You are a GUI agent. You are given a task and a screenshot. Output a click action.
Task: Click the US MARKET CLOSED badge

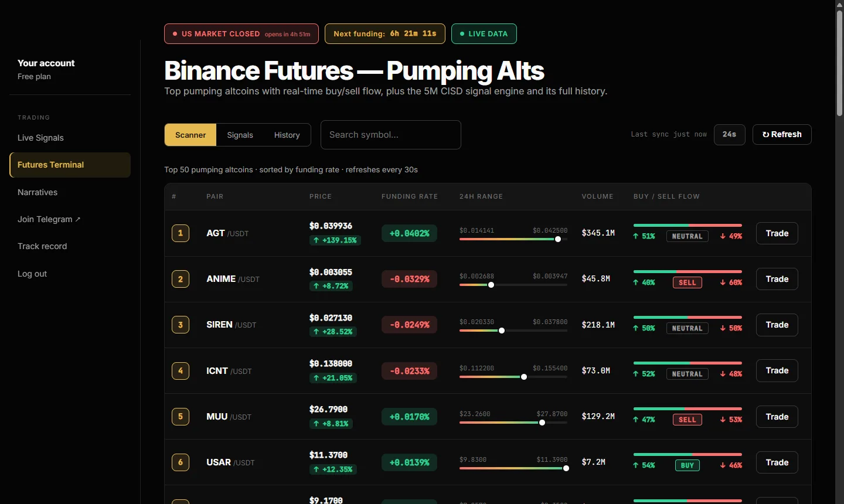(x=241, y=33)
